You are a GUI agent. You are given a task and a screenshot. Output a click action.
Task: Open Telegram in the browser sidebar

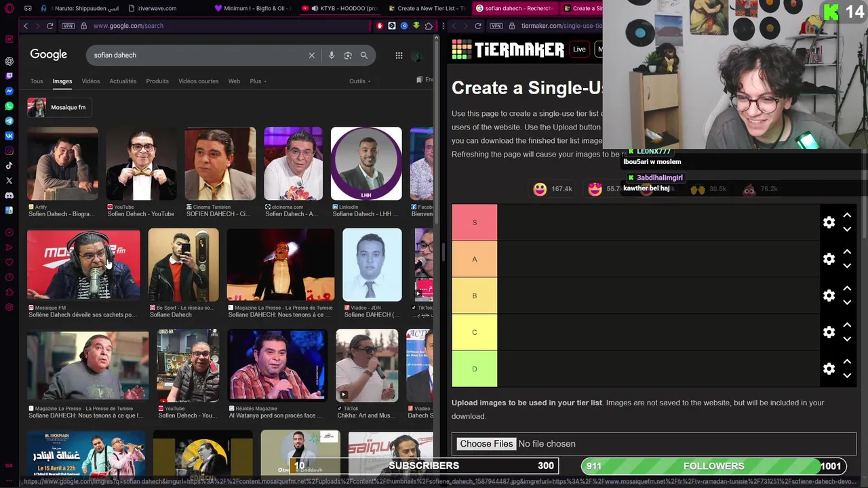(x=9, y=121)
